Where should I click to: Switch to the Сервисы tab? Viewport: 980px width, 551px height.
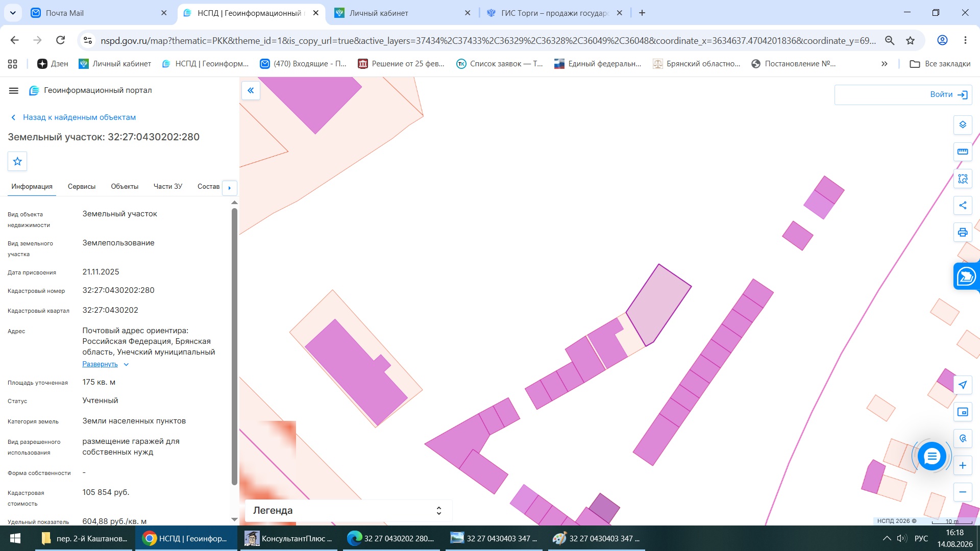tap(82, 187)
